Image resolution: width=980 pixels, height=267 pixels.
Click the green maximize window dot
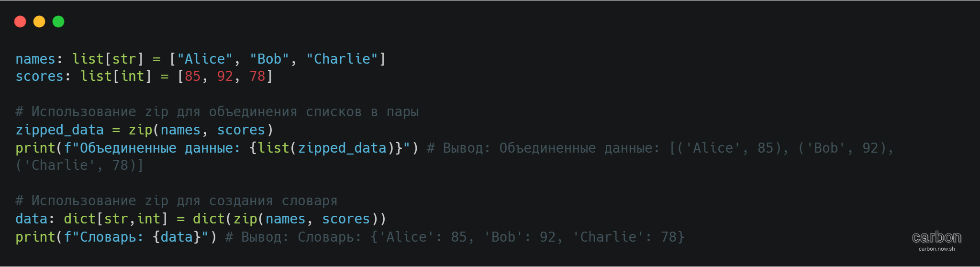(x=58, y=22)
